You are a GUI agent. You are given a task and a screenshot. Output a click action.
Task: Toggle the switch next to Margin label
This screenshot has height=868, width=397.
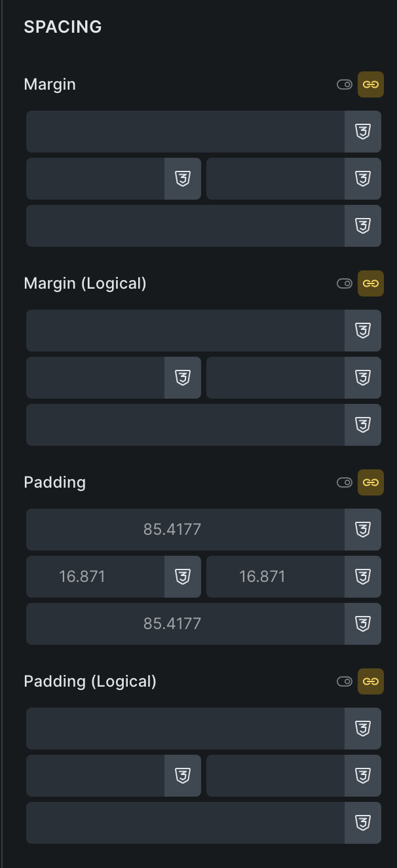coord(345,84)
